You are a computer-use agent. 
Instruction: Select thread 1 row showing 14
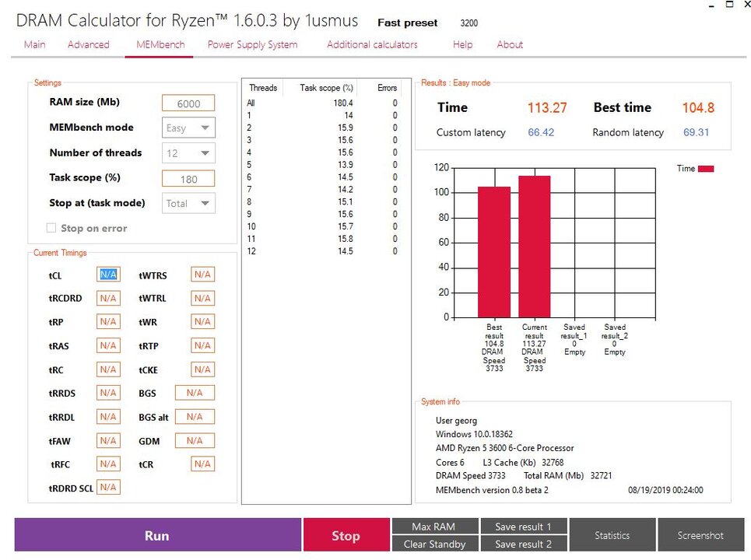click(322, 115)
